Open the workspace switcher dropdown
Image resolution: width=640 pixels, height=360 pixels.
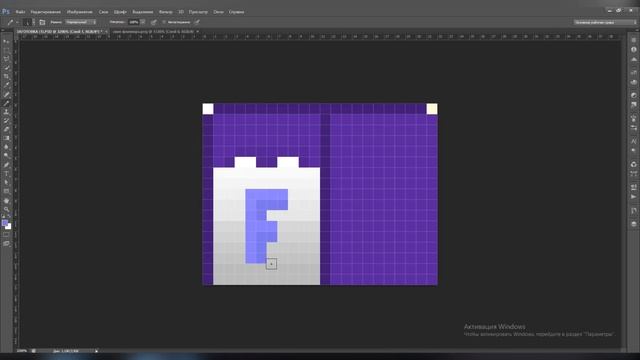coord(604,22)
